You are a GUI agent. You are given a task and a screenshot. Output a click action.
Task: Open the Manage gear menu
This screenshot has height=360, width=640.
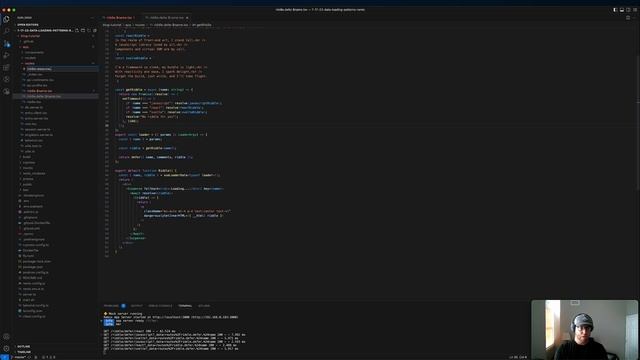[6, 349]
